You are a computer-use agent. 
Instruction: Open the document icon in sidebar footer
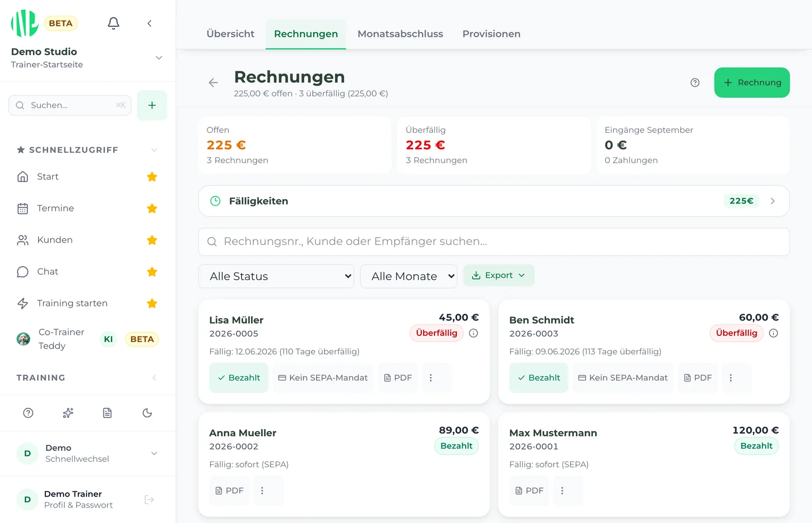point(107,413)
